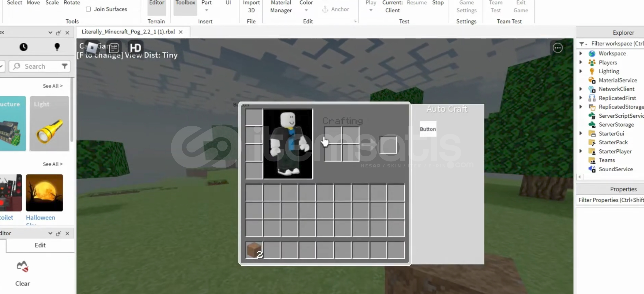Open the Color dropdown arrow
Screen dimensions: 644x294
tap(306, 10)
